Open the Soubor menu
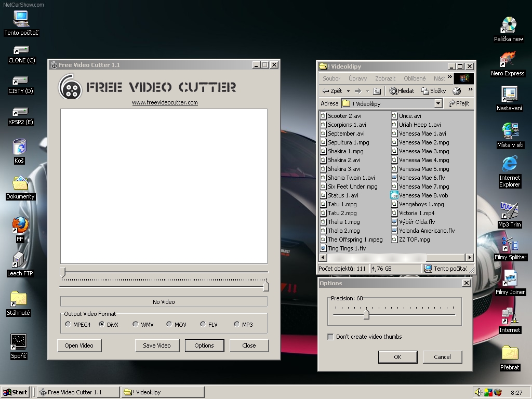 pos(331,78)
